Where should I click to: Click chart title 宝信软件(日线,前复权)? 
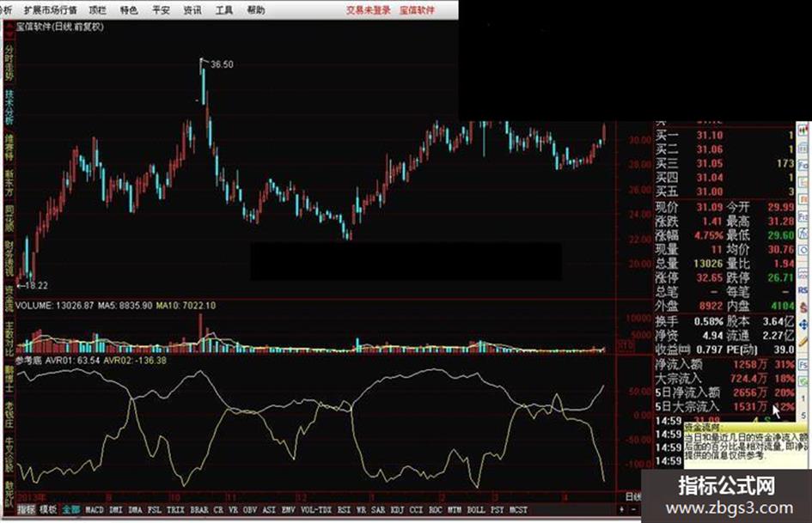59,27
